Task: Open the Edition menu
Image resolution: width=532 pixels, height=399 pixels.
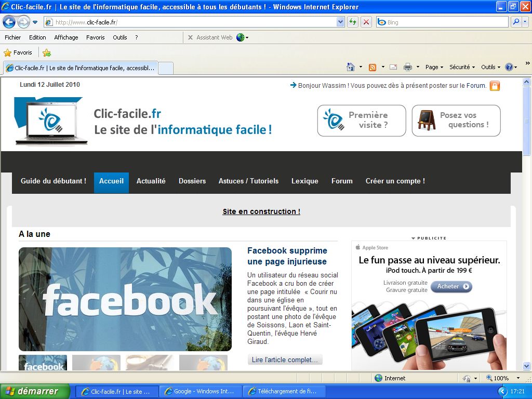Action: [37, 37]
